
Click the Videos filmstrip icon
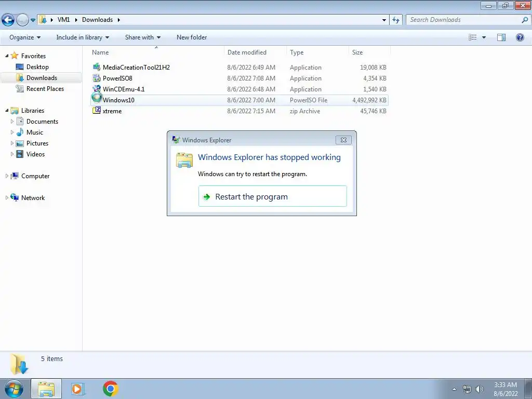[20, 154]
